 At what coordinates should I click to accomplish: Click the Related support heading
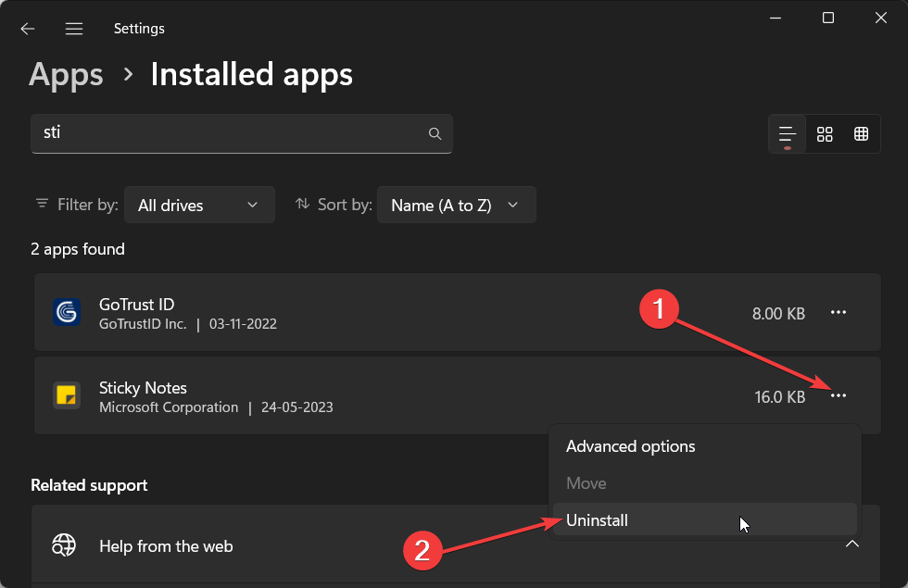point(89,485)
